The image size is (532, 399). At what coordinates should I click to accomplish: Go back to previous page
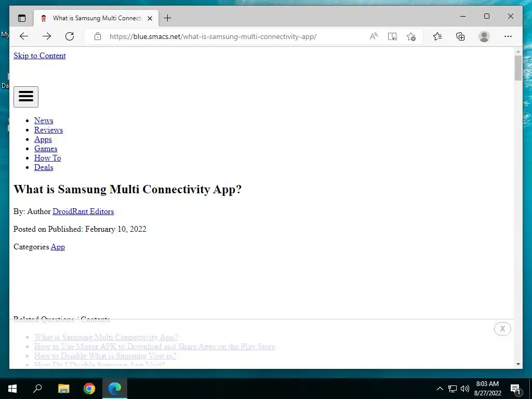click(24, 36)
